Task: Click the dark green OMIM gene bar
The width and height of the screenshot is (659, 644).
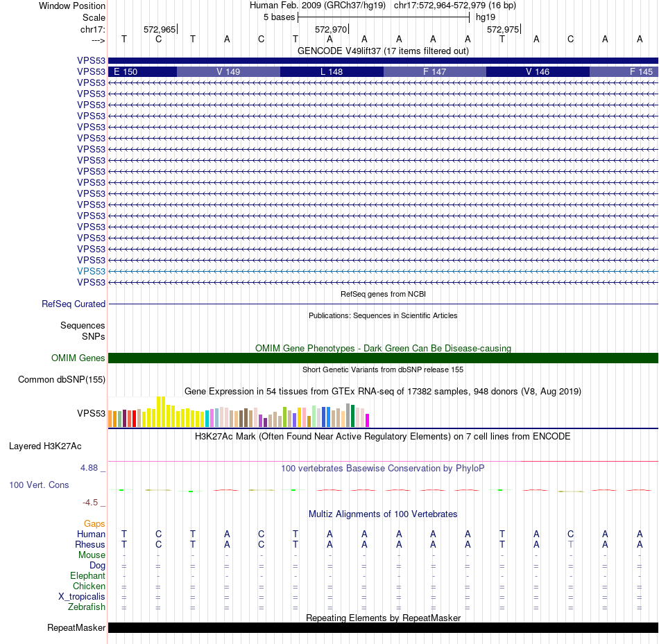Action: point(383,358)
